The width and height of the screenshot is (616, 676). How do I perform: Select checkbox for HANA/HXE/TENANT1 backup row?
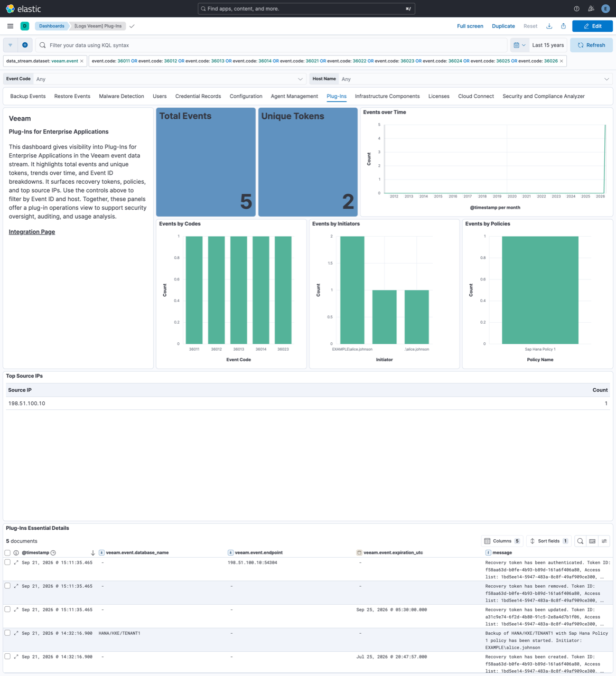[x=7, y=633]
